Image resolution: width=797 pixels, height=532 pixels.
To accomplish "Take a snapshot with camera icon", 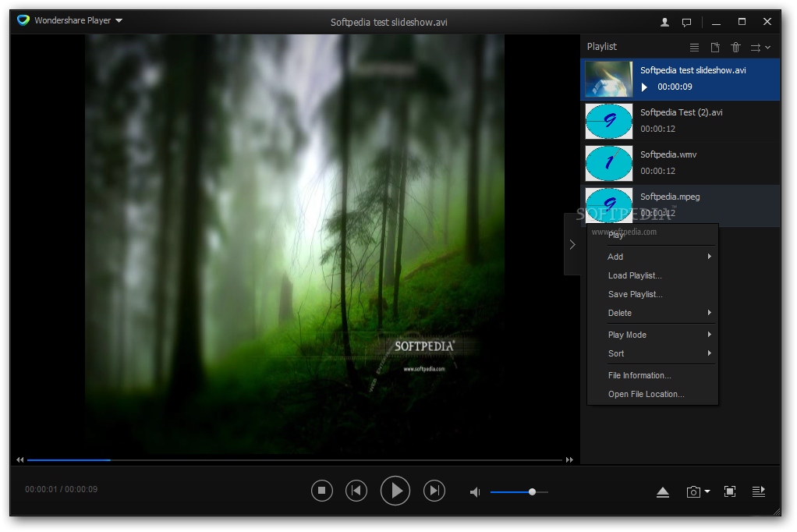I will (693, 491).
